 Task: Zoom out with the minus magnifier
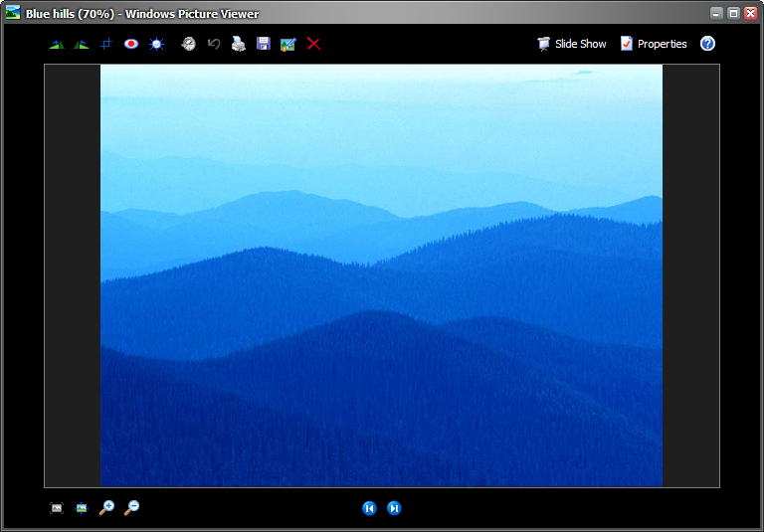click(x=131, y=508)
